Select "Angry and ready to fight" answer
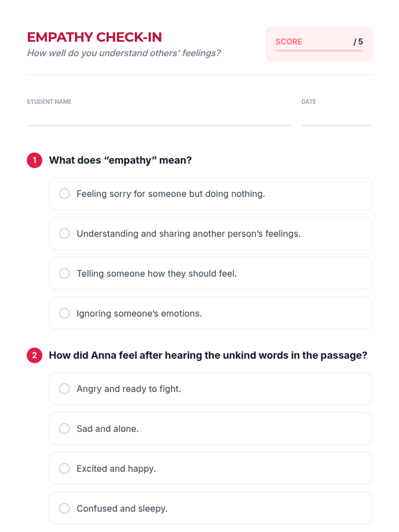 click(65, 389)
